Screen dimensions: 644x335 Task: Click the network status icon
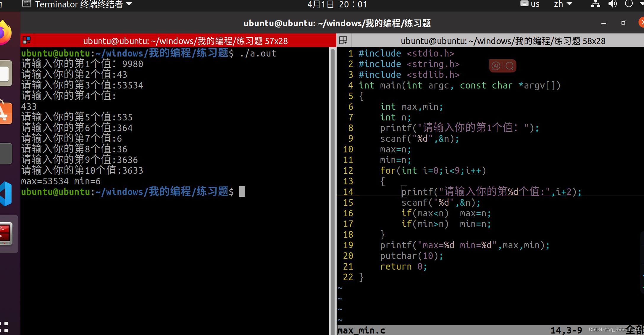595,4
